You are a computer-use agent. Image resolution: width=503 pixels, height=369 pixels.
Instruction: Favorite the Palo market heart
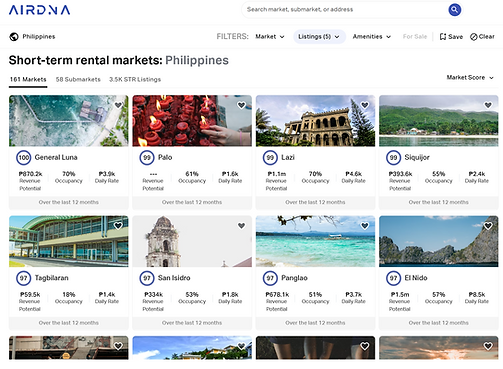click(x=241, y=105)
